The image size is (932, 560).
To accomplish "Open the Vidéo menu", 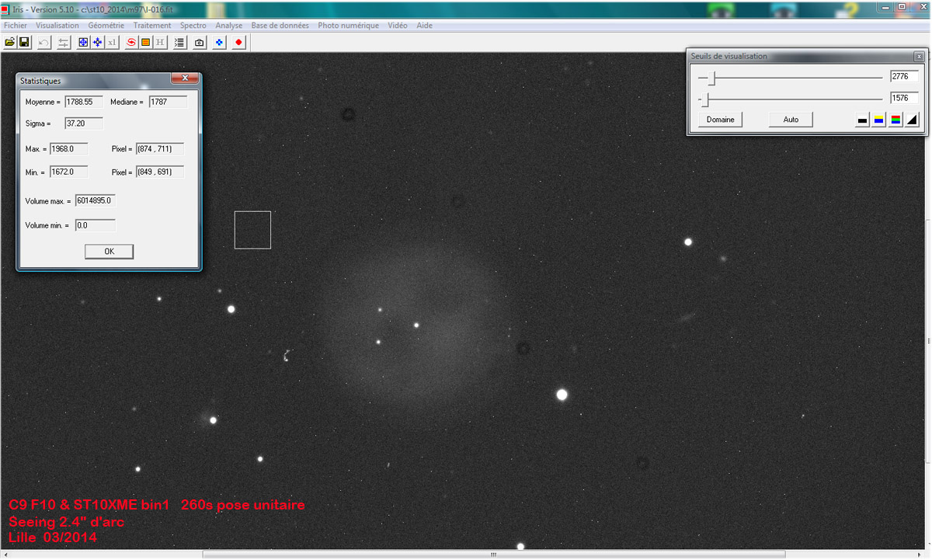I will click(398, 26).
